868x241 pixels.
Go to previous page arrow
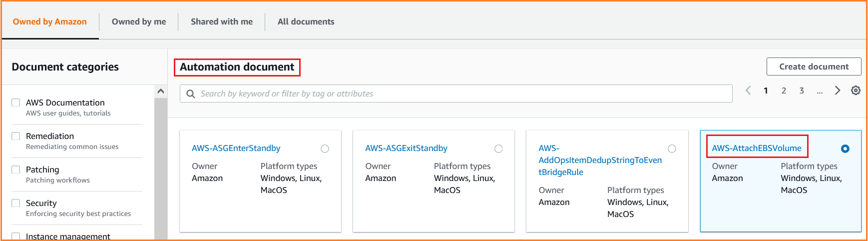tap(748, 90)
